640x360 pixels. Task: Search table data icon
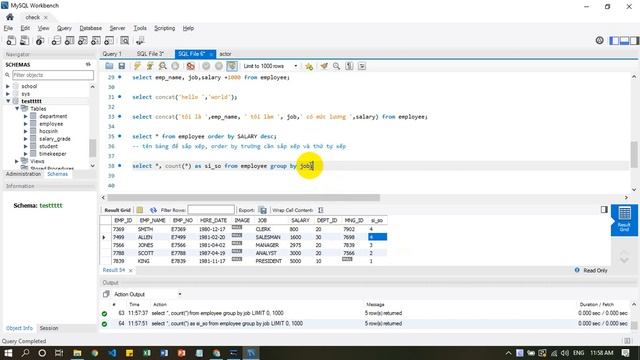tap(124, 40)
